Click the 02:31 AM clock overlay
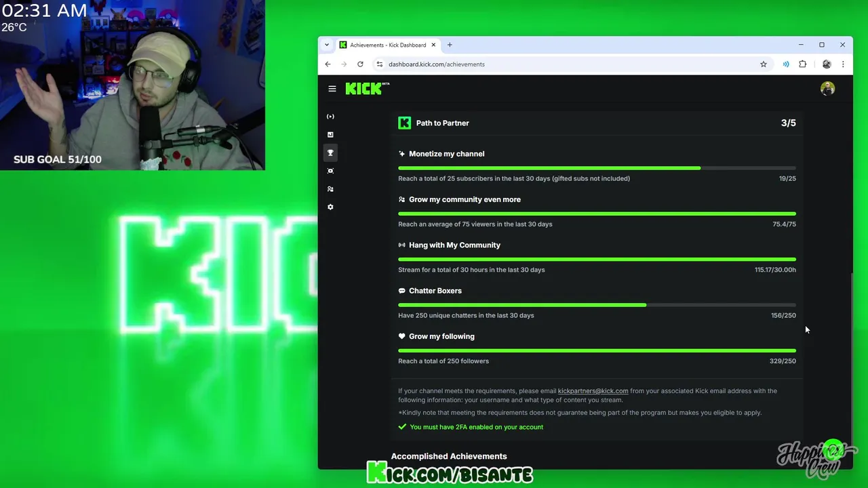Screen dimensions: 868x488 pos(44,10)
